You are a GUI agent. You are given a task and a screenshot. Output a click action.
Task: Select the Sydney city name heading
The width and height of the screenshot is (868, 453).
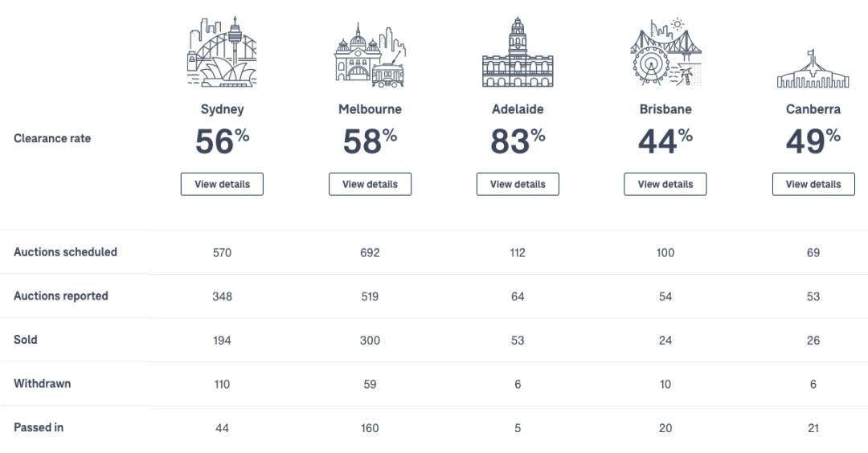click(x=222, y=109)
